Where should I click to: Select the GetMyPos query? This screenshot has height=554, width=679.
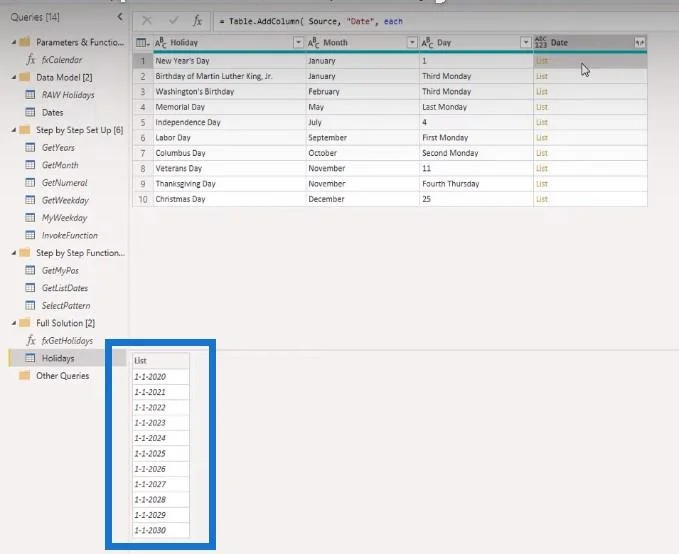[60, 270]
